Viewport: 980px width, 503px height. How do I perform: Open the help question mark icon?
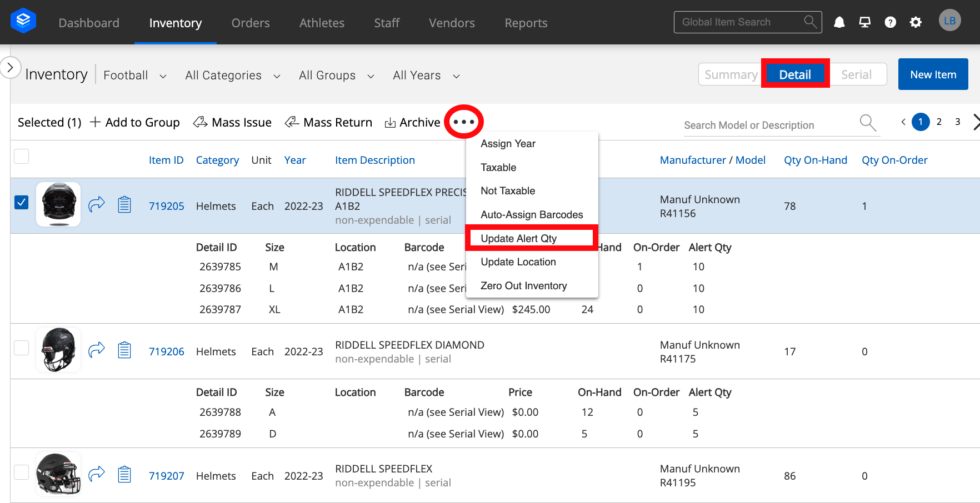[x=891, y=22]
